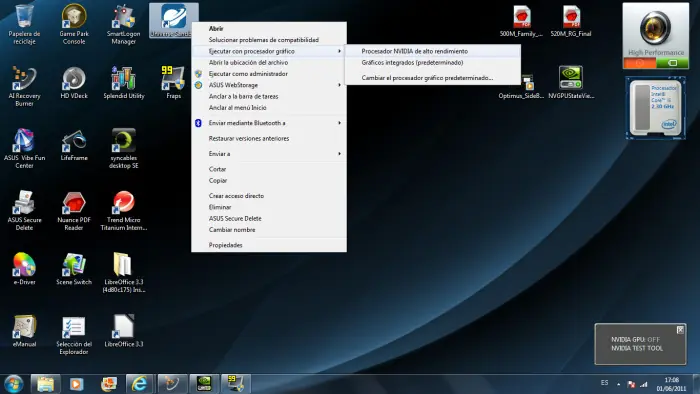Click the LibreOffice 3.3 installer folder
Image resolution: width=700 pixels, height=394 pixels.
[x=124, y=273]
